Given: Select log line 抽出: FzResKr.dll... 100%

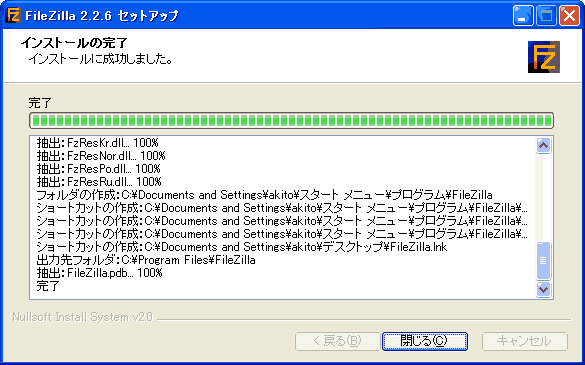Looking at the screenshot, I should click(x=98, y=143).
